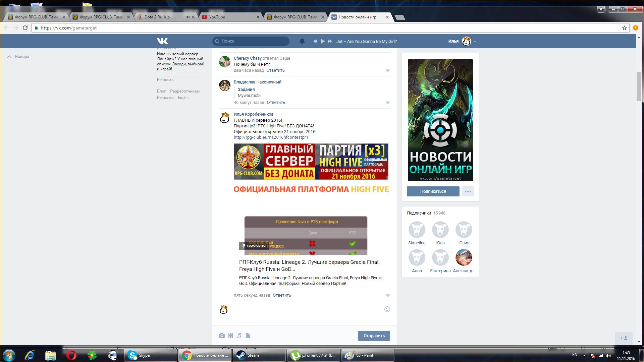
Task: Subscribe with Подписаться button
Action: 433,191
